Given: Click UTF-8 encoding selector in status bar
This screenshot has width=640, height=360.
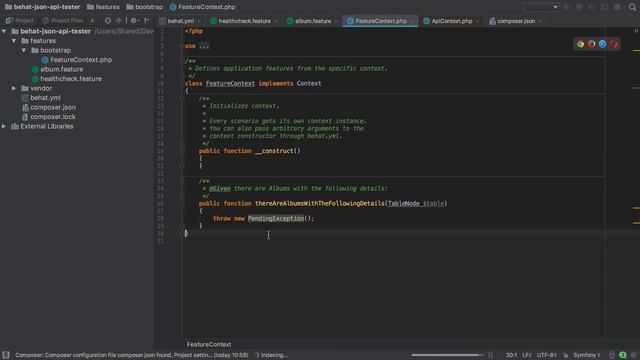Looking at the screenshot, I should click(x=547, y=355).
